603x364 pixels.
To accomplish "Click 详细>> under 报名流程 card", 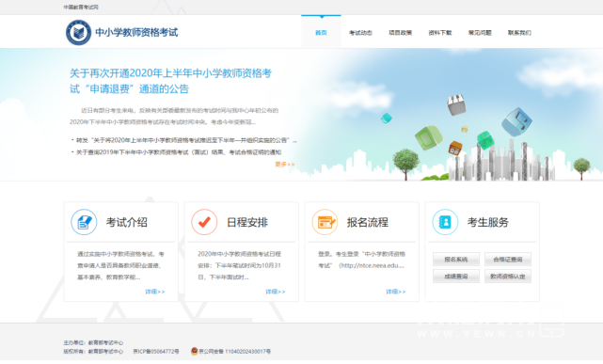I will (396, 292).
